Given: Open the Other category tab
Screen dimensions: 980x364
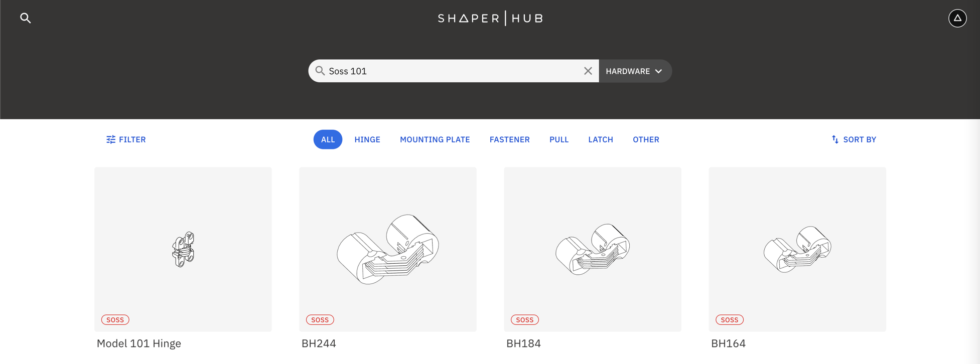Looking at the screenshot, I should (646, 139).
